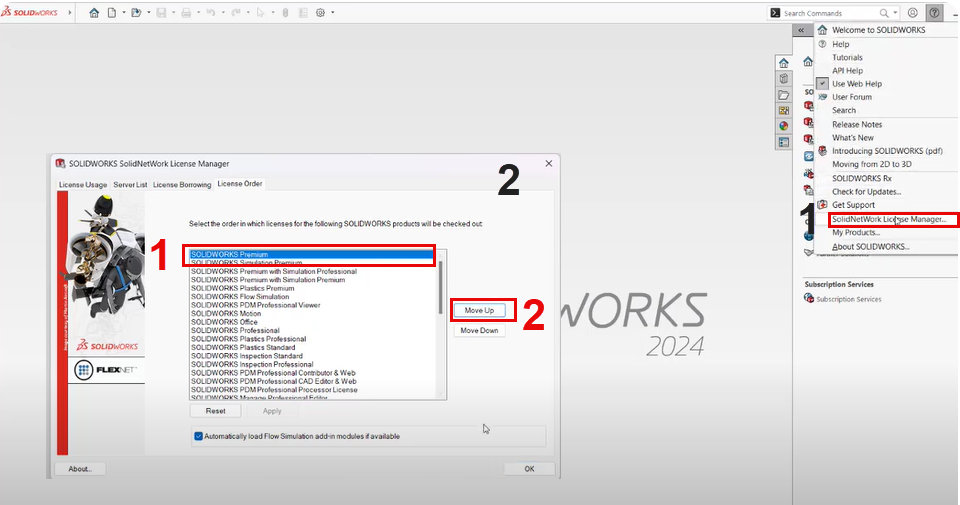Click the Undo icon
This screenshot has height=505, width=960.
pos(211,13)
